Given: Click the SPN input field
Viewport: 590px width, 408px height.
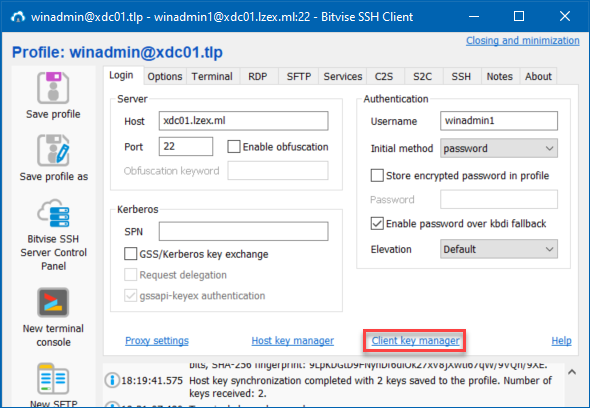Looking at the screenshot, I should (243, 231).
